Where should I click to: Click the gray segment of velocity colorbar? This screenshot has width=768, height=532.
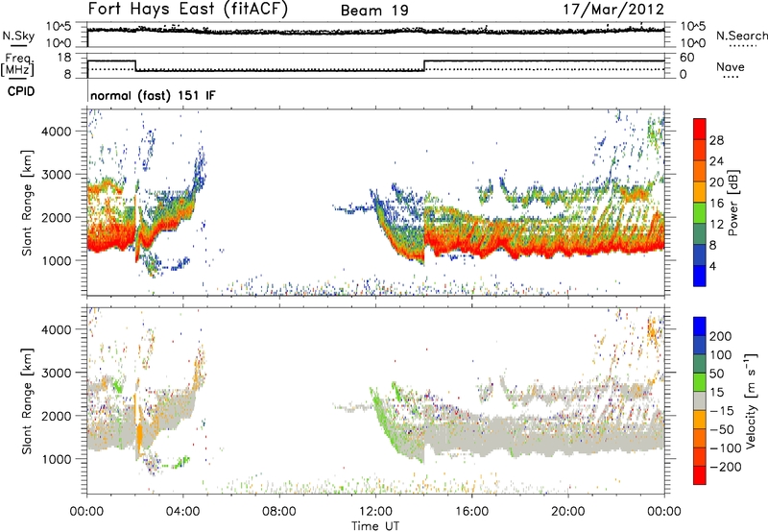(x=700, y=400)
